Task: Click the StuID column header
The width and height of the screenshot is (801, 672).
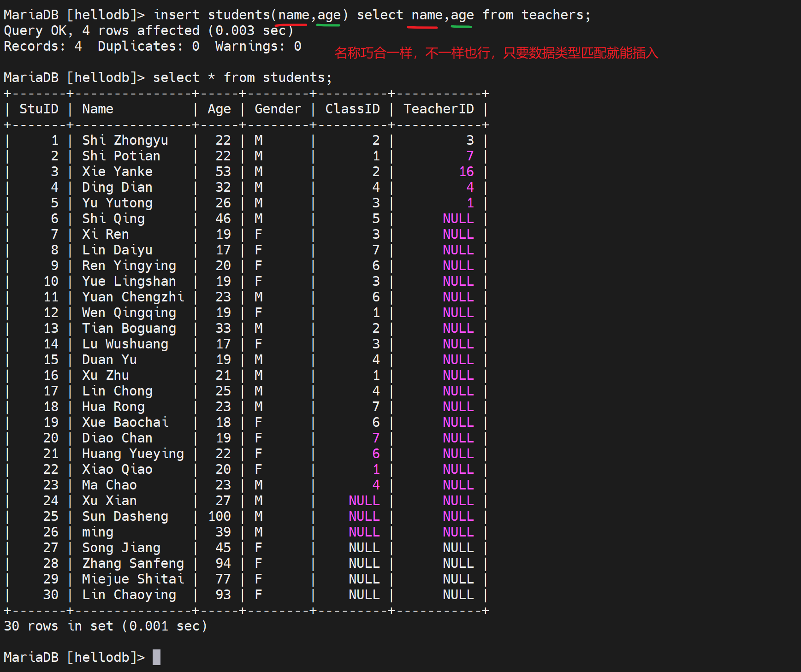Action: click(x=39, y=109)
